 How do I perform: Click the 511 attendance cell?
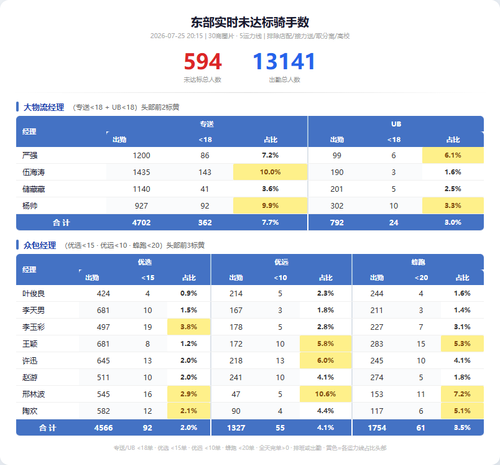click(103, 378)
